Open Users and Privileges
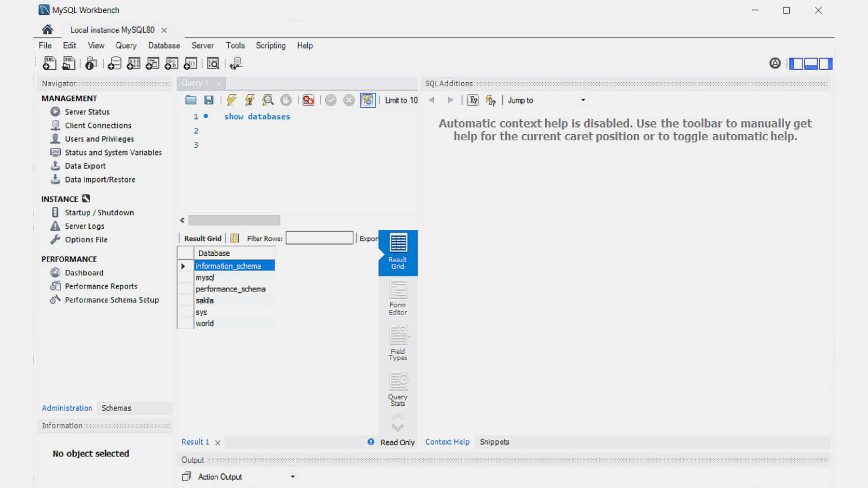The height and width of the screenshot is (488, 868). [99, 139]
